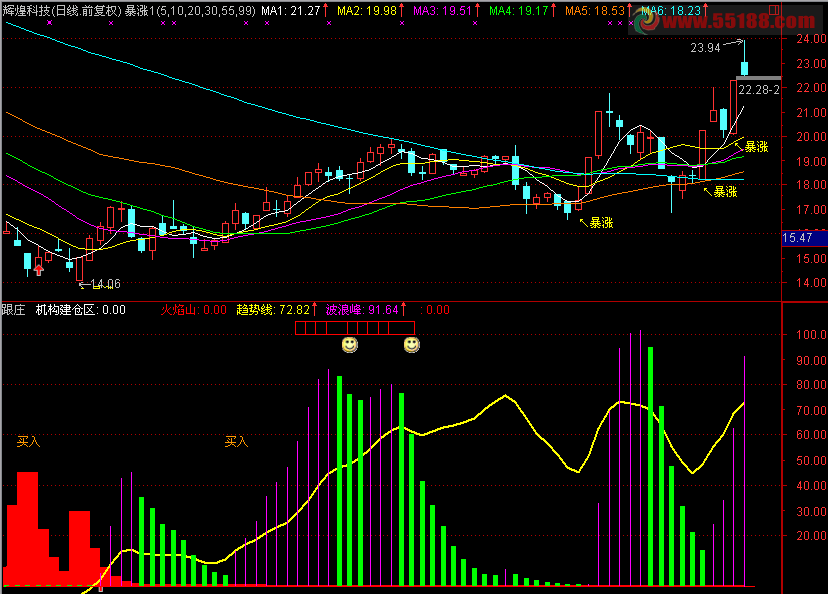
Task: Click the 100.0 axis label in lower panel
Action: (x=811, y=335)
